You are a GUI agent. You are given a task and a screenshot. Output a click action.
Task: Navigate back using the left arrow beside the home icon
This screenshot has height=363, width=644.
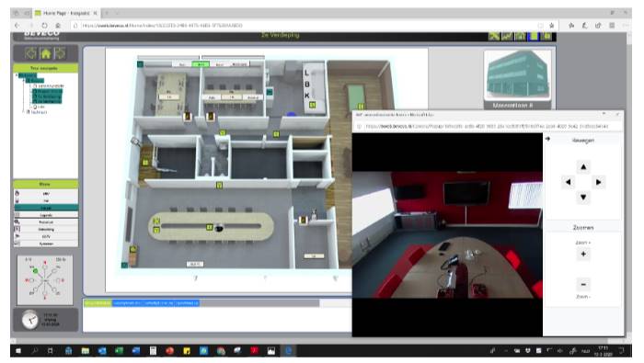click(x=30, y=53)
